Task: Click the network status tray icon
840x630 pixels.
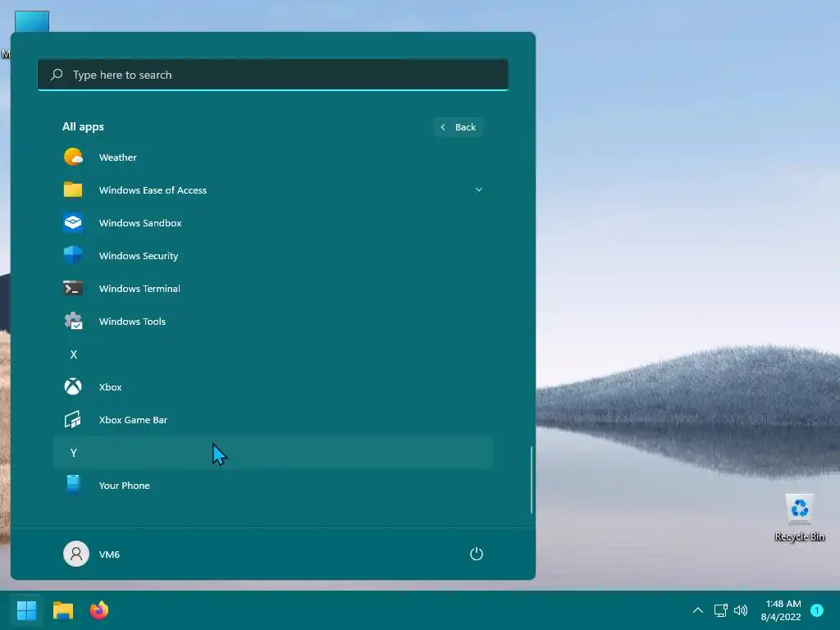Action: pos(720,609)
